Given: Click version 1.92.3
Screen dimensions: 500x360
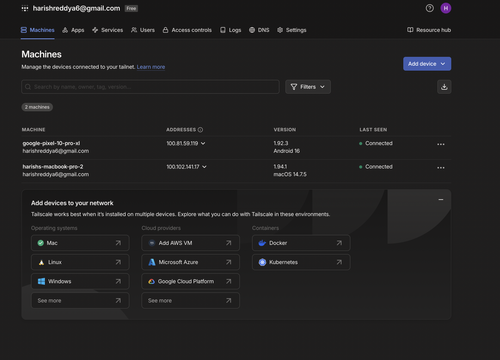Looking at the screenshot, I should click(x=281, y=143).
